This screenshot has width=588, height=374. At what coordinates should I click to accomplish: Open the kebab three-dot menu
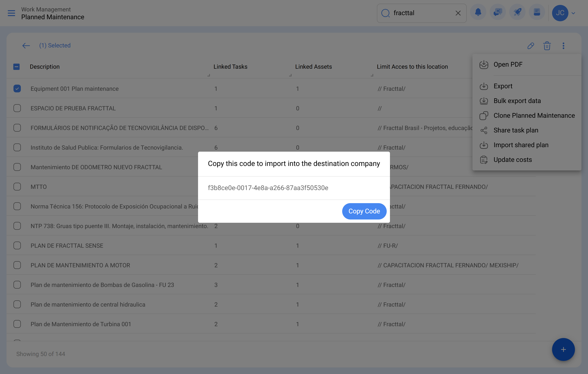click(x=563, y=46)
